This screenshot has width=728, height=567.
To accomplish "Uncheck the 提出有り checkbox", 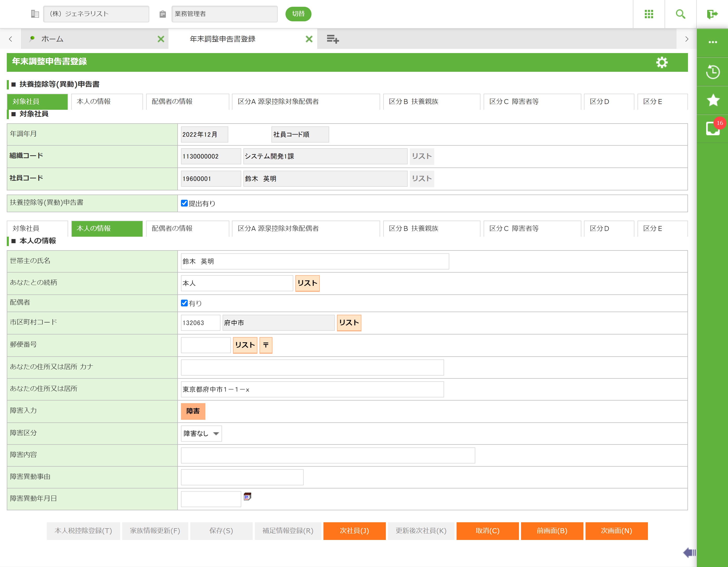I will coord(184,203).
